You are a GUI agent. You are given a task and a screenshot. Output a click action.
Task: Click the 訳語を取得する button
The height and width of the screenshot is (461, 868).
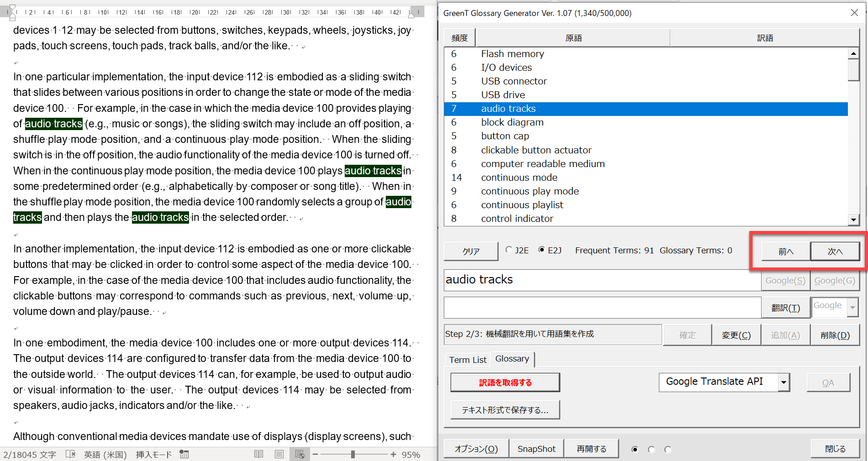(x=505, y=382)
